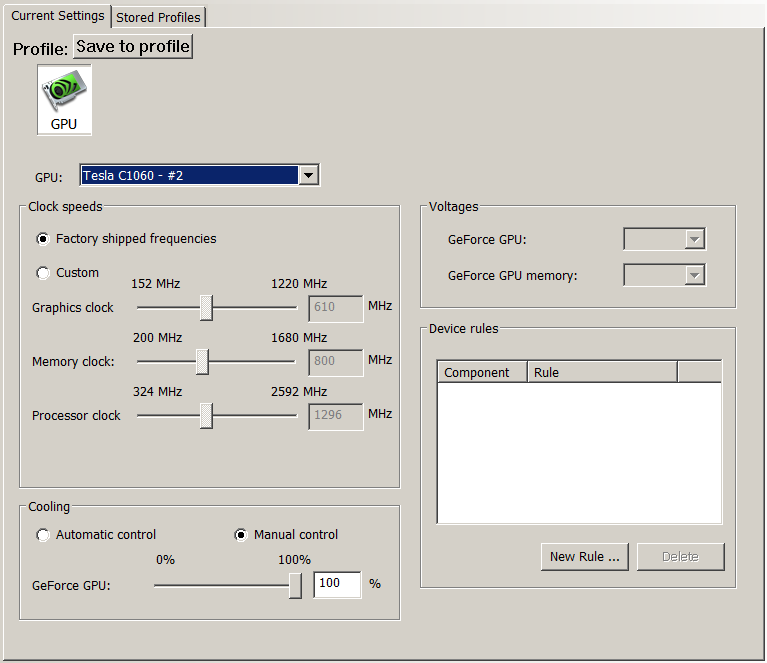The width and height of the screenshot is (767, 663).
Task: Click the fan speed percent field showing 100
Action: point(337,584)
